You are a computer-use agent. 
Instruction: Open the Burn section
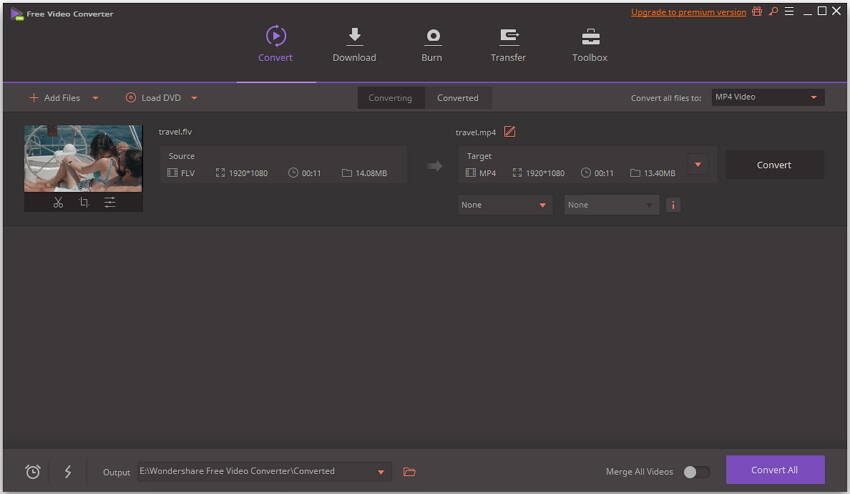coord(432,44)
